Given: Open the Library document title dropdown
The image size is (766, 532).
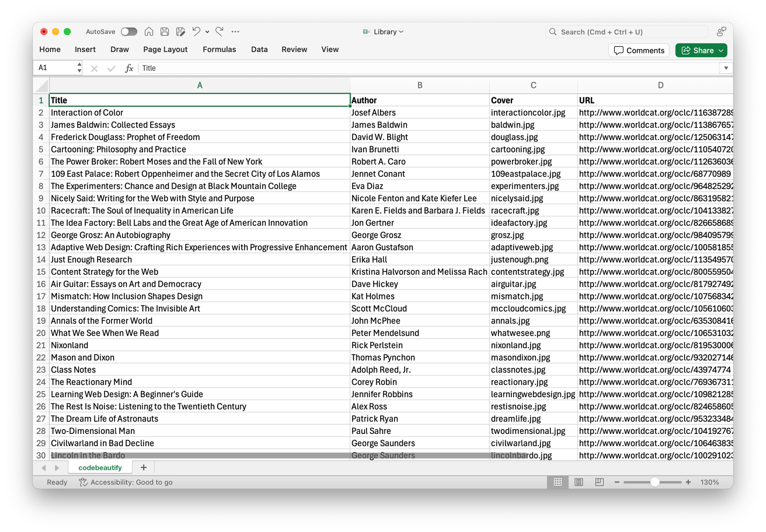Looking at the screenshot, I should [383, 32].
